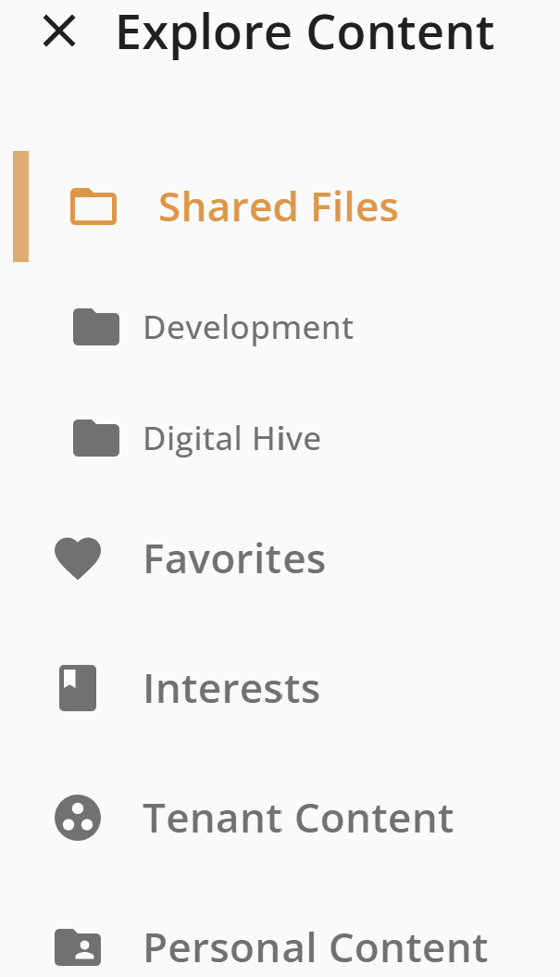
Task: Click the Tenant Content circle icon
Action: point(78,818)
